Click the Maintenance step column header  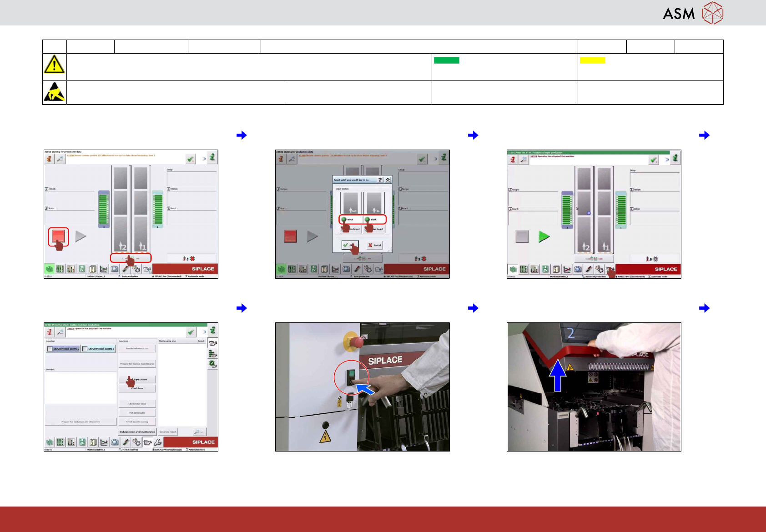click(176, 341)
